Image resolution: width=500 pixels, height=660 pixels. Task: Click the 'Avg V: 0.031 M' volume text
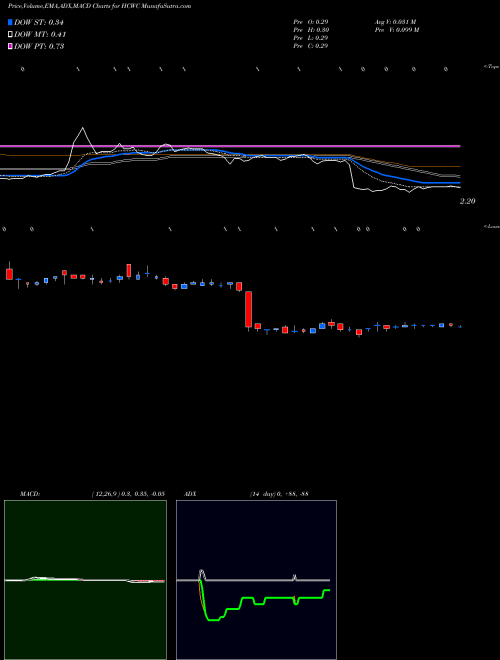point(395,21)
